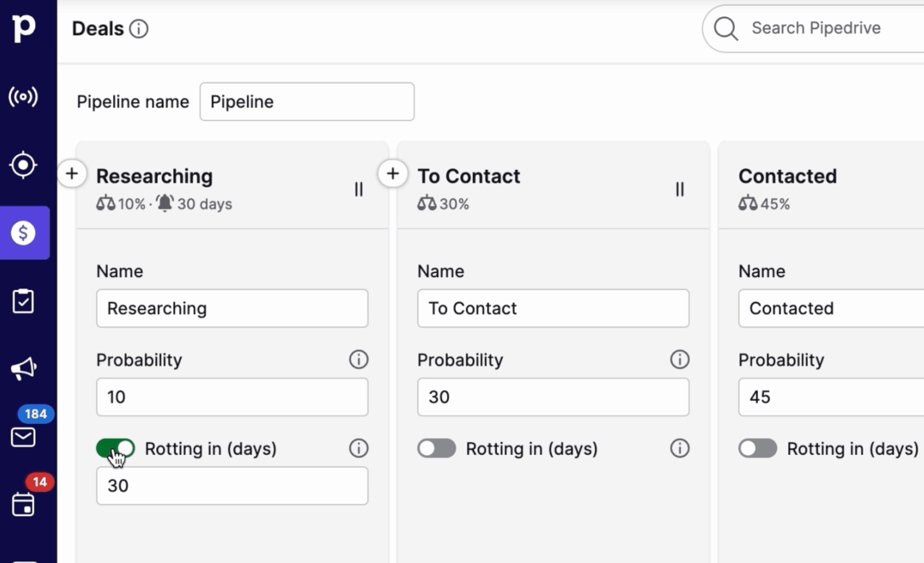Click the Pipedrive logo icon
924x563 pixels.
[x=23, y=28]
